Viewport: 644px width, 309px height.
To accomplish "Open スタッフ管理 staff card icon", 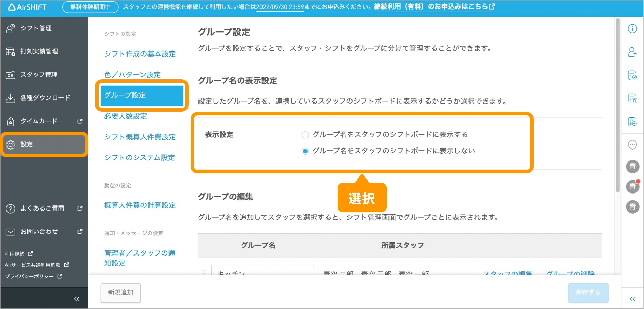I will pyautogui.click(x=11, y=75).
